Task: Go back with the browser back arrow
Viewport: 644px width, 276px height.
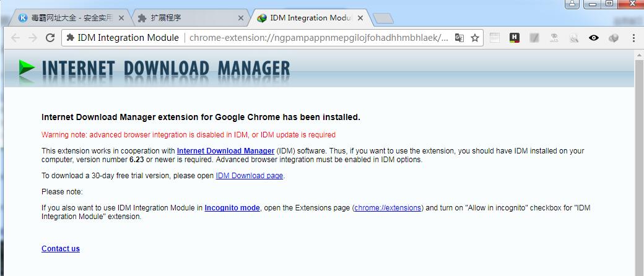Action: click(15, 38)
